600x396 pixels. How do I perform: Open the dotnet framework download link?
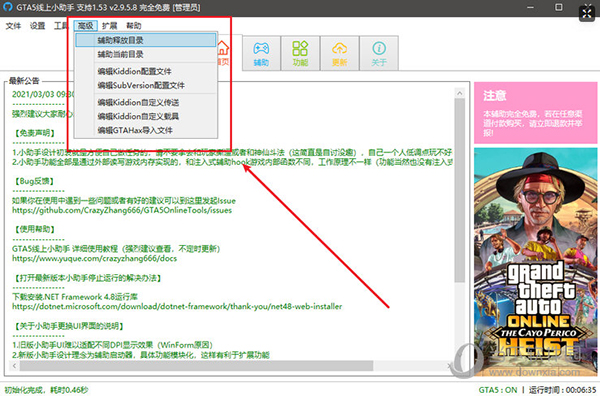coord(177,306)
